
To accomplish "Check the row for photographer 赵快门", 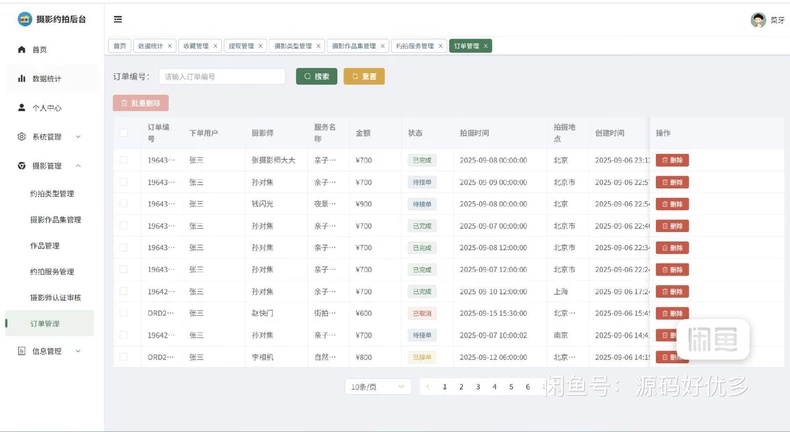I will coord(123,313).
